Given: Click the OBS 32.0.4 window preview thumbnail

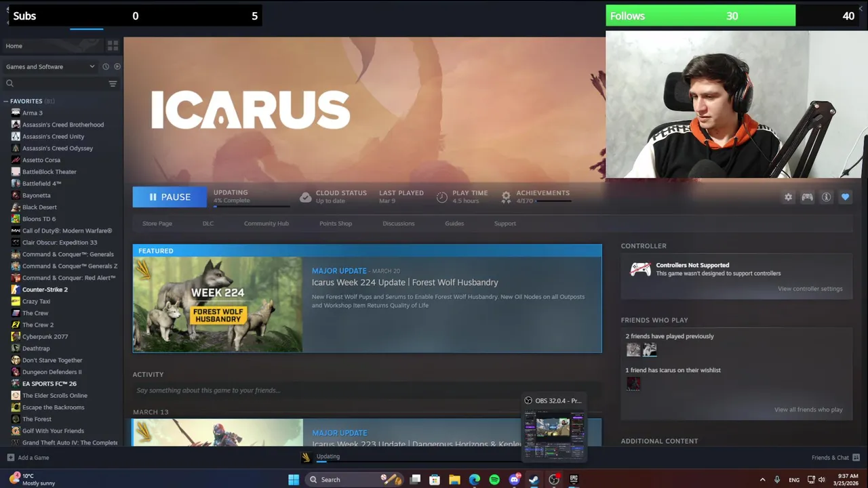Looking at the screenshot, I should pos(554,435).
